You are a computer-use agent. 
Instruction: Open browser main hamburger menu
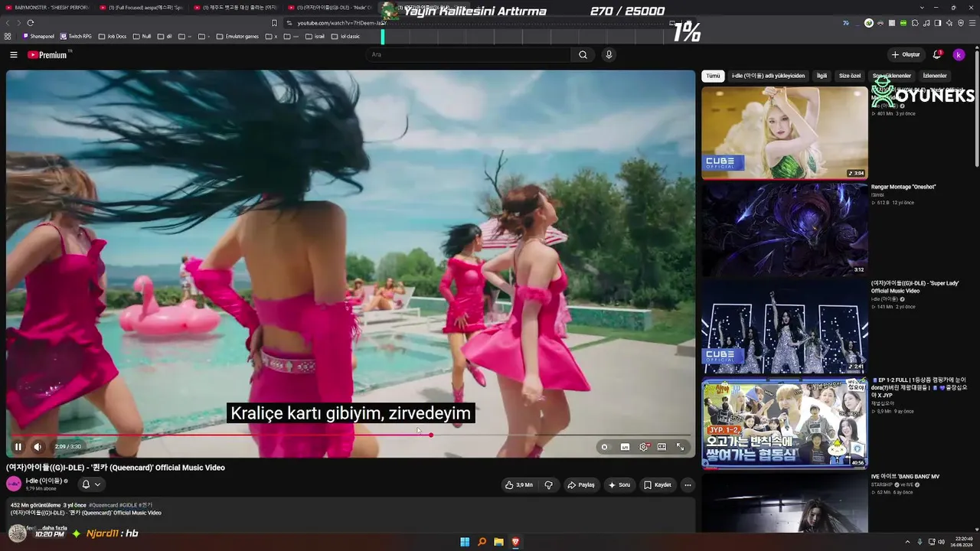[972, 23]
